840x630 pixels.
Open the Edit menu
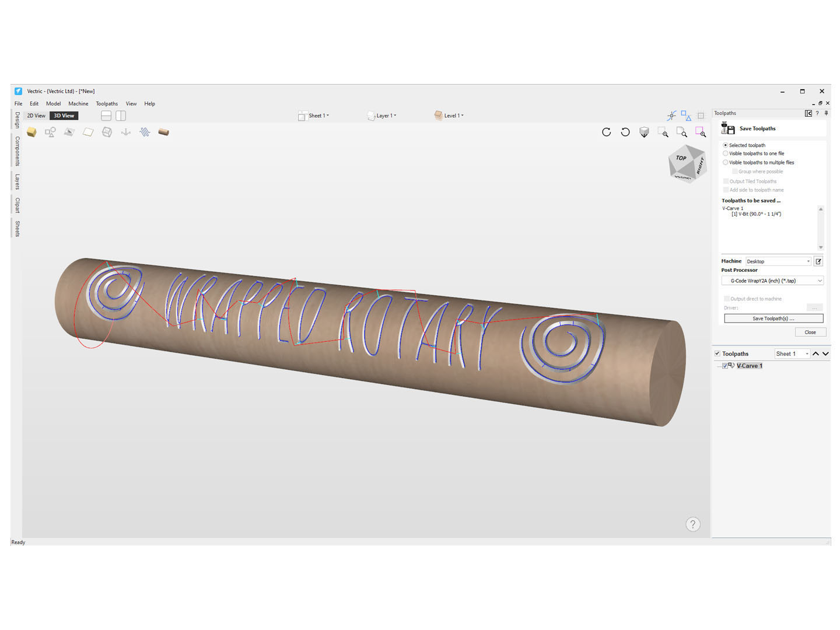(x=34, y=104)
